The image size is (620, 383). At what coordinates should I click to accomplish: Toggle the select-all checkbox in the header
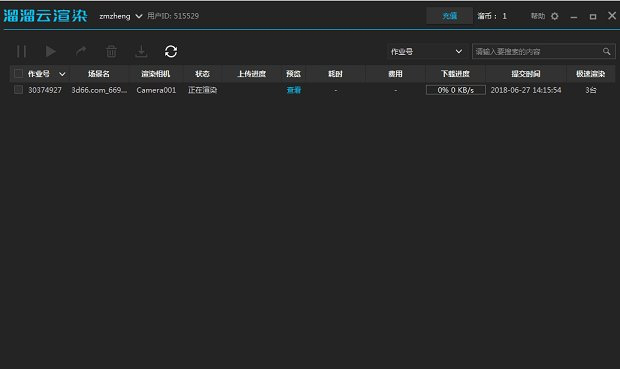(x=18, y=74)
